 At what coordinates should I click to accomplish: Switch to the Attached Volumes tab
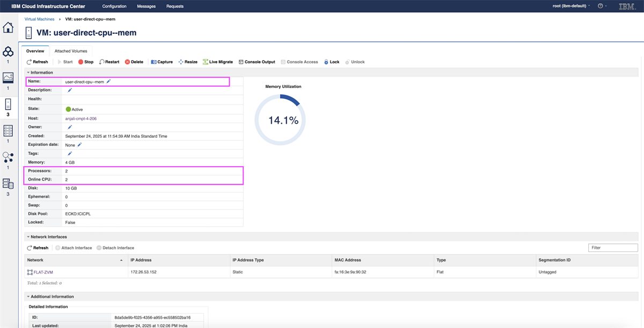(x=71, y=51)
